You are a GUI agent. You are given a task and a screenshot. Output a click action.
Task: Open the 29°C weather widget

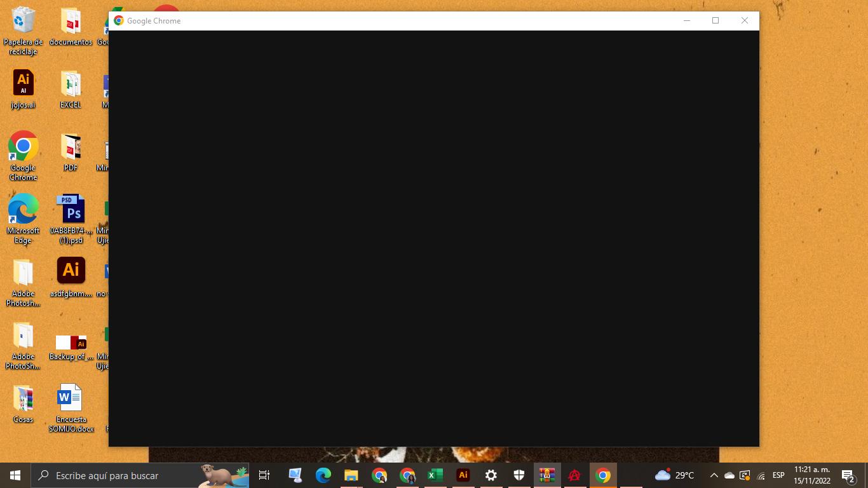pos(674,475)
